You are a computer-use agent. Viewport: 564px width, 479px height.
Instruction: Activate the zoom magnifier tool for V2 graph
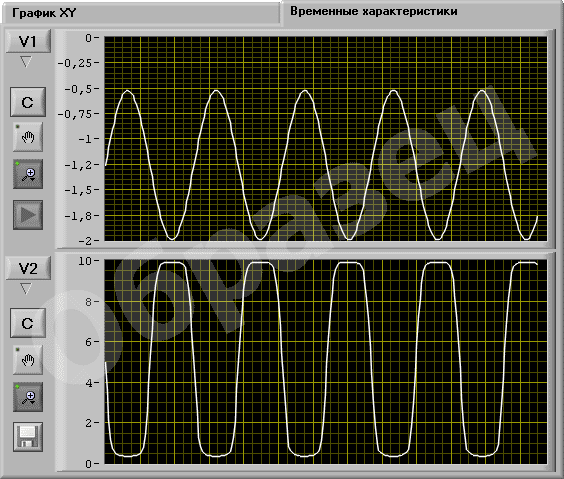point(28,397)
